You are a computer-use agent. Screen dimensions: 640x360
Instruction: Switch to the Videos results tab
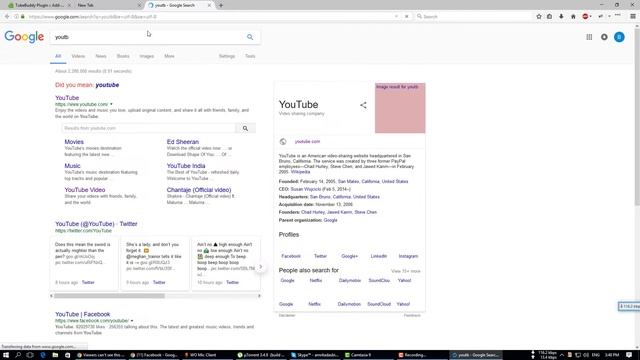point(78,56)
